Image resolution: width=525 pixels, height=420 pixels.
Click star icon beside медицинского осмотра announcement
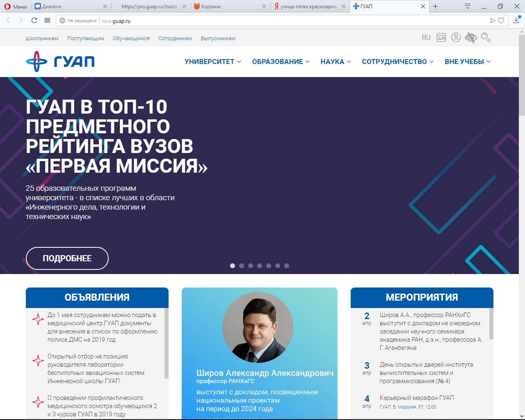(x=38, y=402)
